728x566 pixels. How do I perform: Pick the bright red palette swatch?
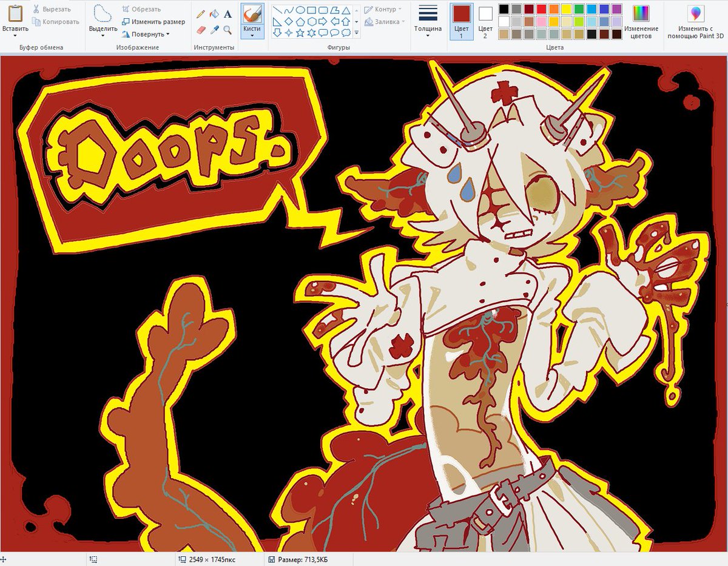tap(541, 9)
